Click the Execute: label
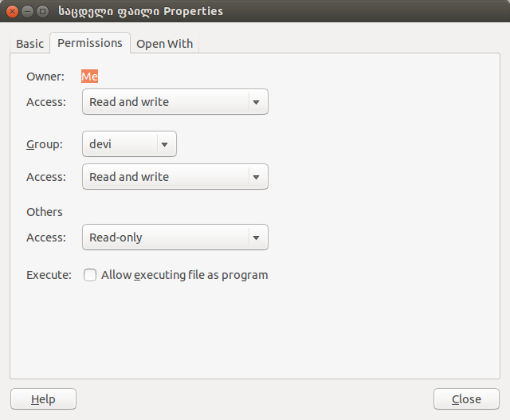510x420 pixels. 49,275
